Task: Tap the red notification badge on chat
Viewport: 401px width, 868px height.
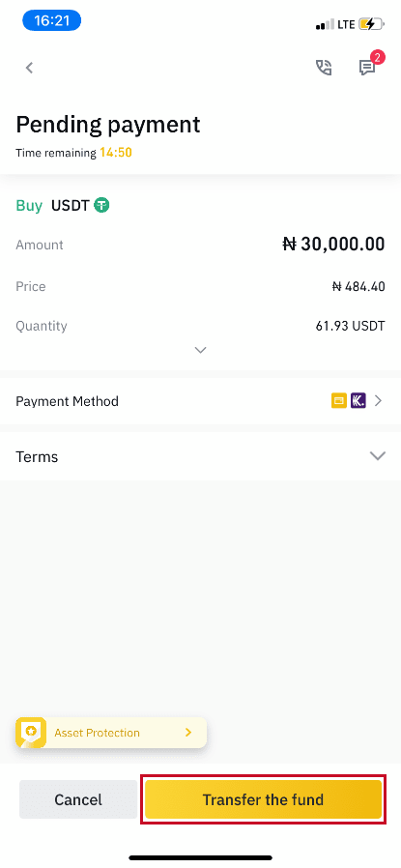Action: tap(378, 57)
